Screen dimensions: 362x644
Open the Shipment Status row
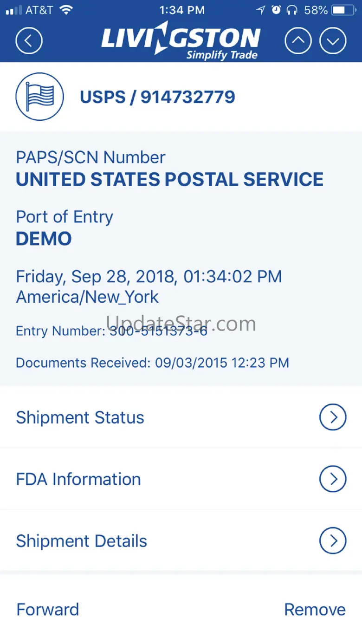[x=80, y=417]
